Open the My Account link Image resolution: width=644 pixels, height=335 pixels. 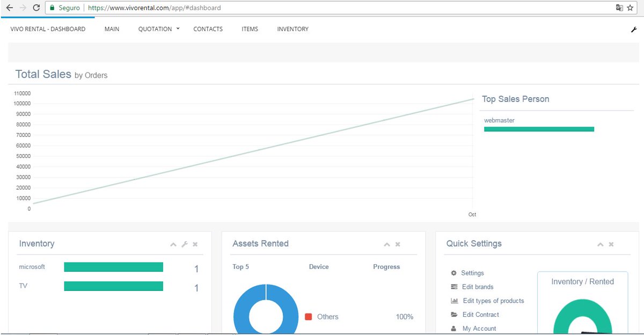click(479, 329)
